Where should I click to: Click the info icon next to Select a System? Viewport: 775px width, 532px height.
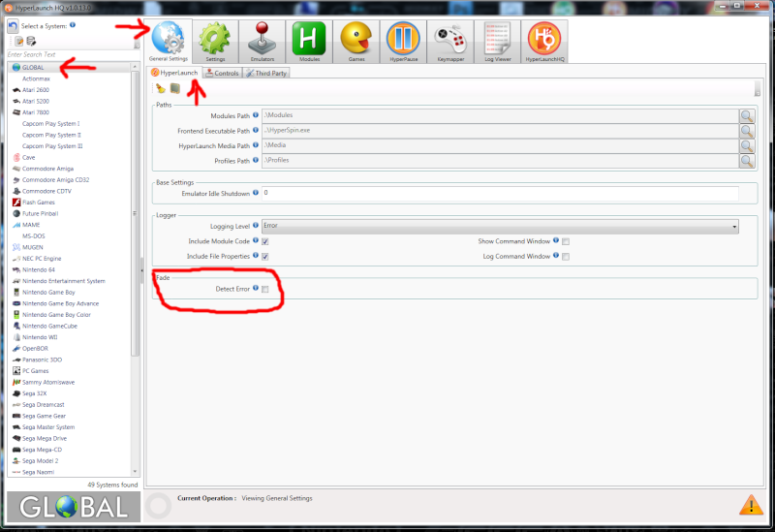pos(73,25)
